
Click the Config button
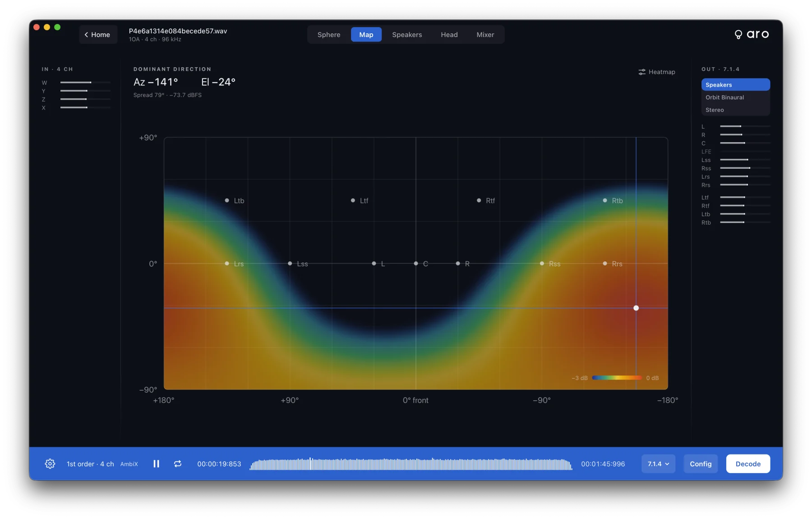[x=701, y=464]
